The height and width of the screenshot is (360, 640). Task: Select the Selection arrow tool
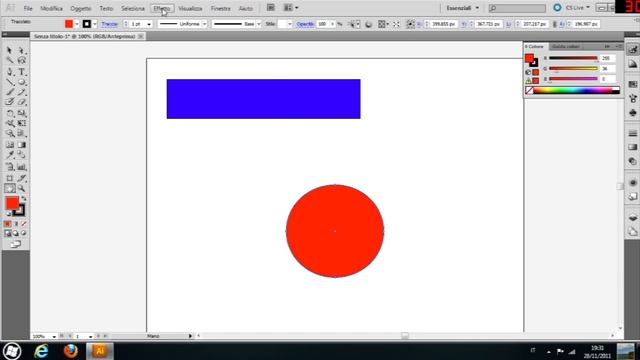coord(9,51)
